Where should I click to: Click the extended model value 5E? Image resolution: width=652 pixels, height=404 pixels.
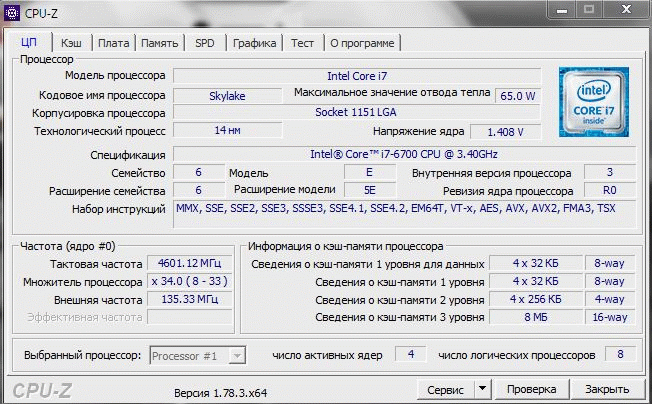370,190
